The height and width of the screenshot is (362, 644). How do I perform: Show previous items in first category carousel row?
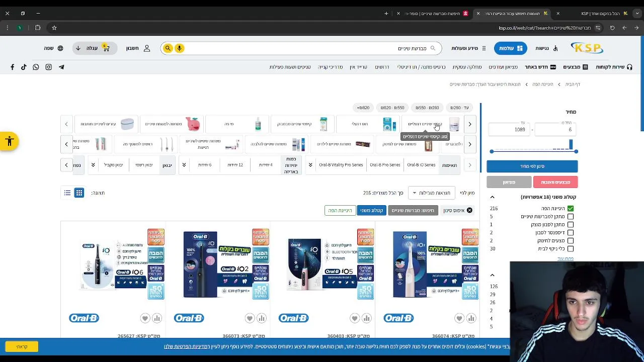point(469,124)
